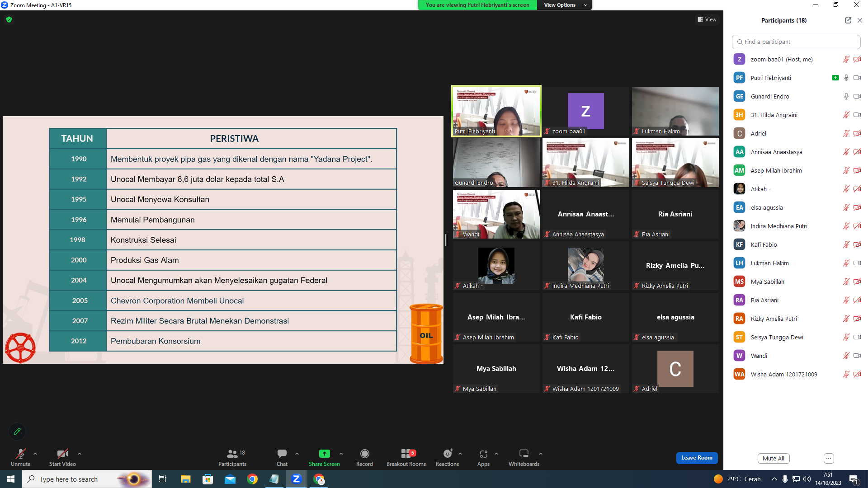The image size is (868, 488).
Task: Open the notification center icon
Action: pyautogui.click(x=854, y=479)
